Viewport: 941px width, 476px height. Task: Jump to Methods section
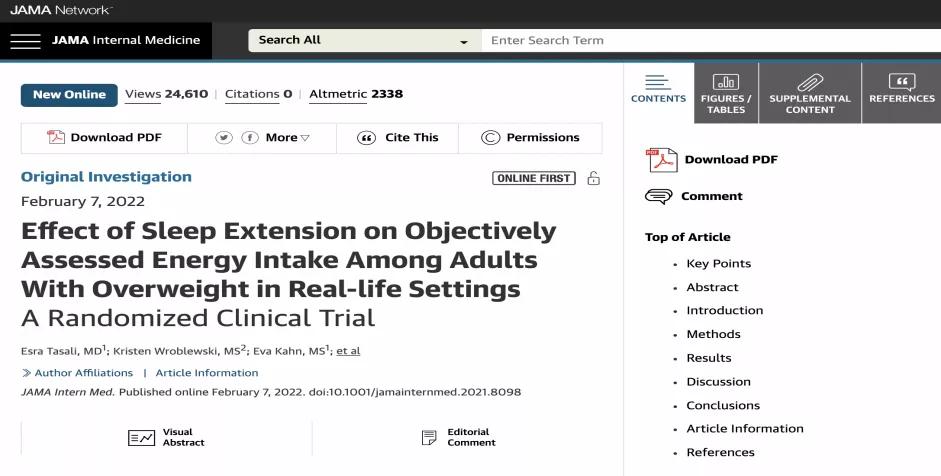click(714, 334)
